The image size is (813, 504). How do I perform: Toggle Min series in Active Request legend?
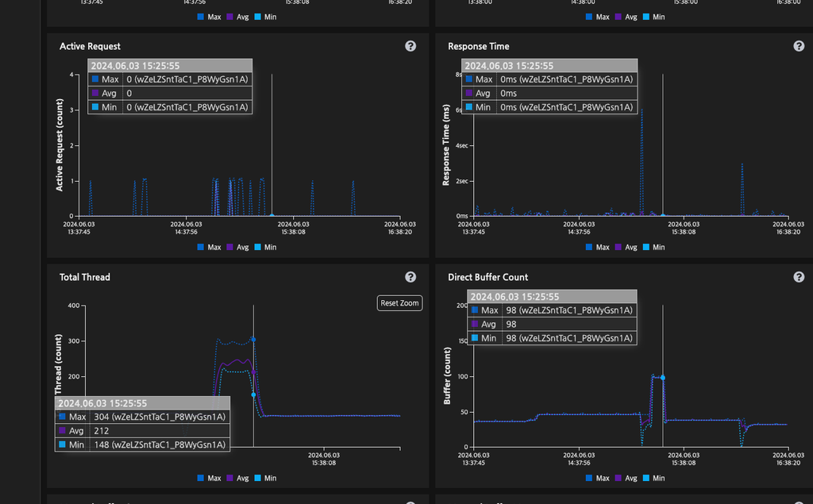(265, 248)
